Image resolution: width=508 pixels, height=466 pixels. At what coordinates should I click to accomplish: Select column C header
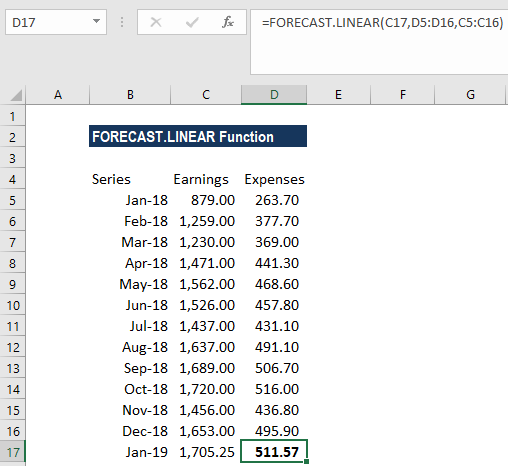pos(206,95)
